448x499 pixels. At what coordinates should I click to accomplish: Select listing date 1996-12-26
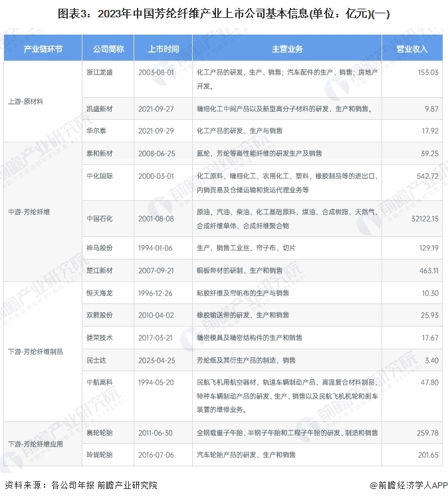pos(155,293)
